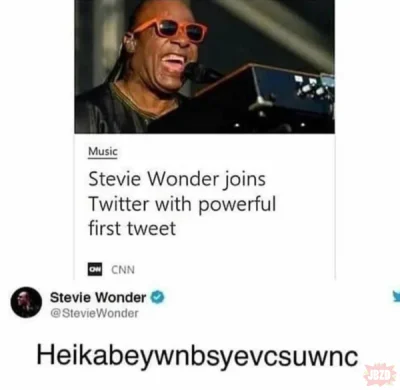Click the earpiece in the article photo
The width and height of the screenshot is (400, 390).
point(130,43)
